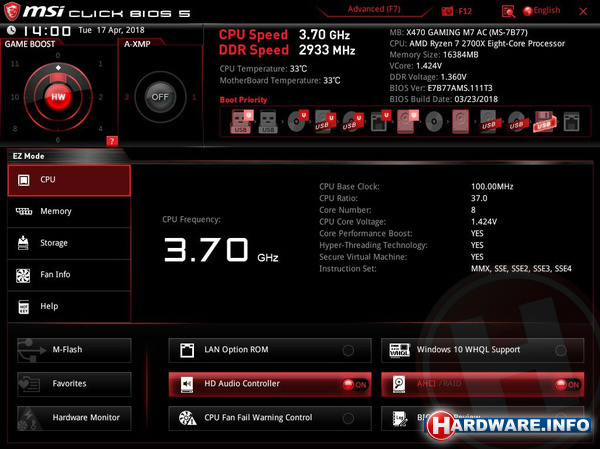Viewport: 600px width, 449px height.
Task: Select the UEFI USB CD/DVD boot device
Action: [352, 122]
